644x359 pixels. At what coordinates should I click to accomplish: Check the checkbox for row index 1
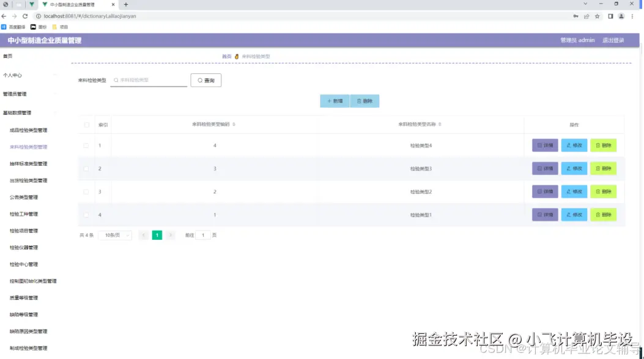click(86, 146)
